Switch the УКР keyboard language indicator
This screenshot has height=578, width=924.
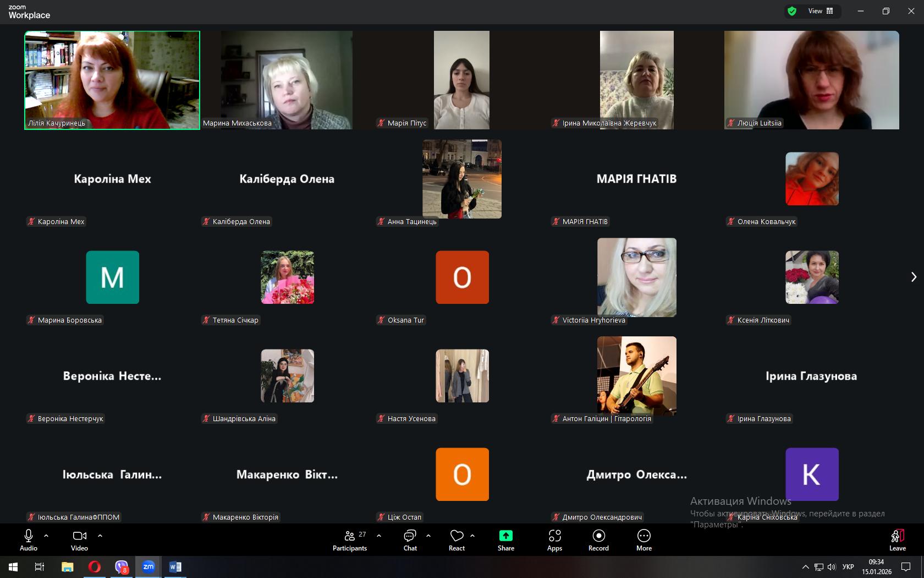848,566
